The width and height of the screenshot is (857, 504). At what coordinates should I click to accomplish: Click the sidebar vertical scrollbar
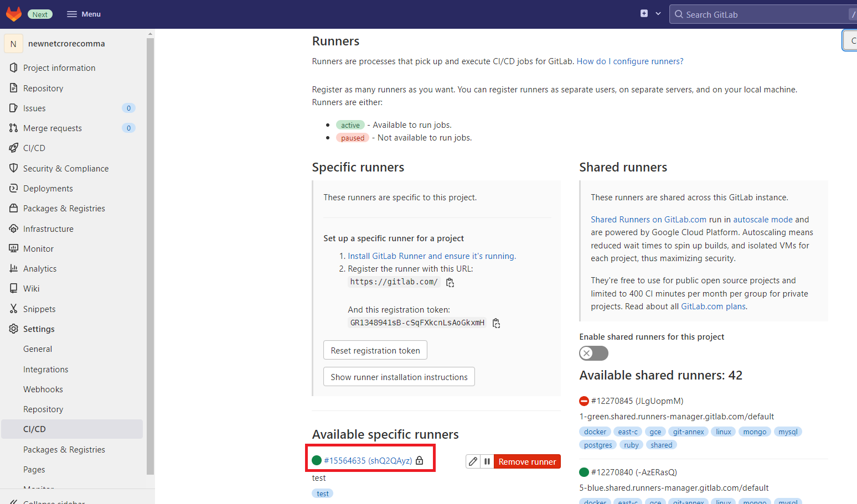coord(150,254)
